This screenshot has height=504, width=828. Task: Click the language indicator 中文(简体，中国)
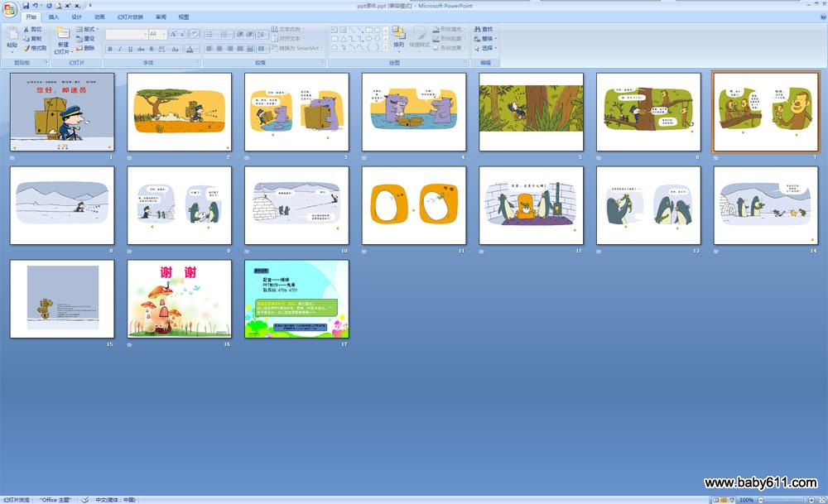point(115,500)
